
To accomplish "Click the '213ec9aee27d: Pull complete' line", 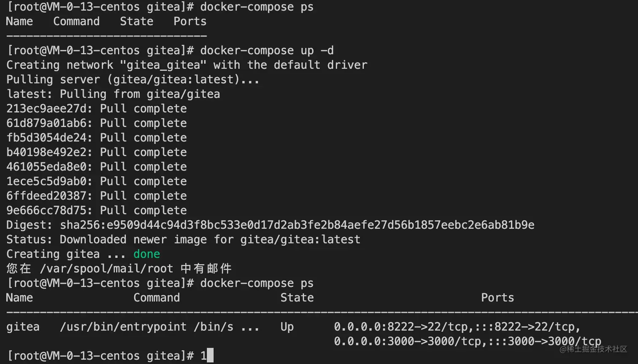I will pyautogui.click(x=96, y=109).
